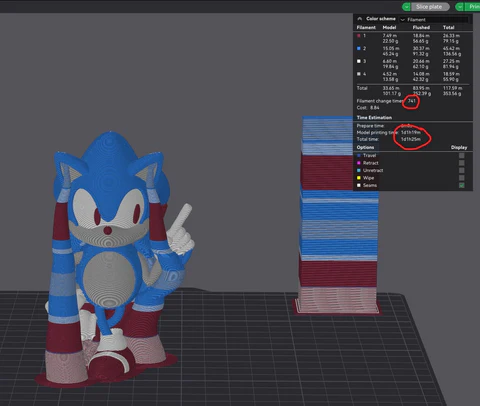The image size is (480, 406).
Task: Click the '22.50 g' filament 1 model weight
Action: [x=390, y=41]
